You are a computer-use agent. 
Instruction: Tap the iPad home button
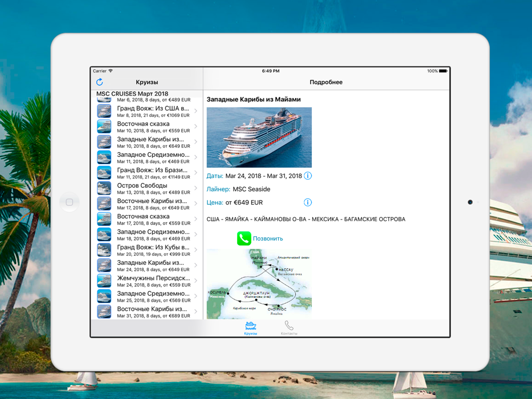tap(69, 202)
